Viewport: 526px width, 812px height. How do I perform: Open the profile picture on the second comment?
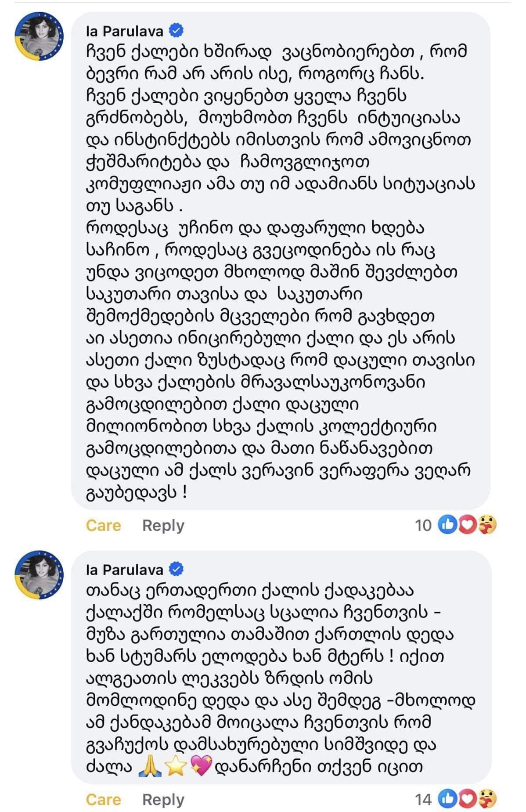point(39,574)
